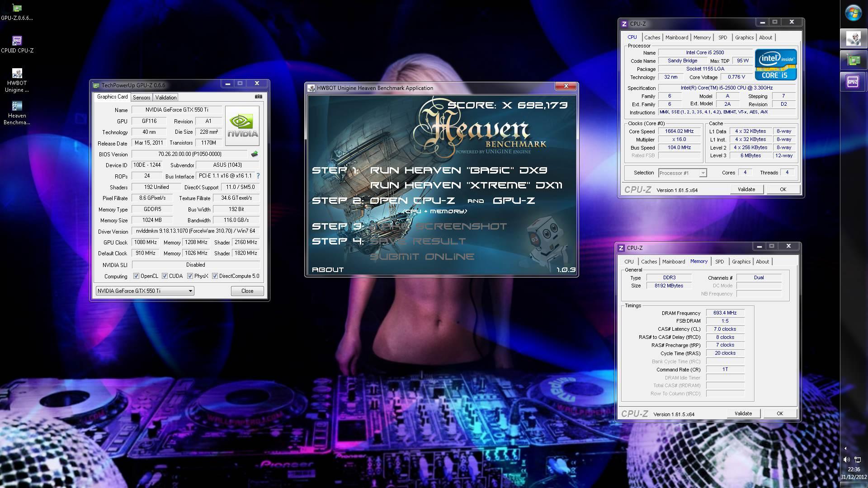Toggle the CUDA checkbox
Image resolution: width=868 pixels, height=488 pixels.
coord(165,276)
